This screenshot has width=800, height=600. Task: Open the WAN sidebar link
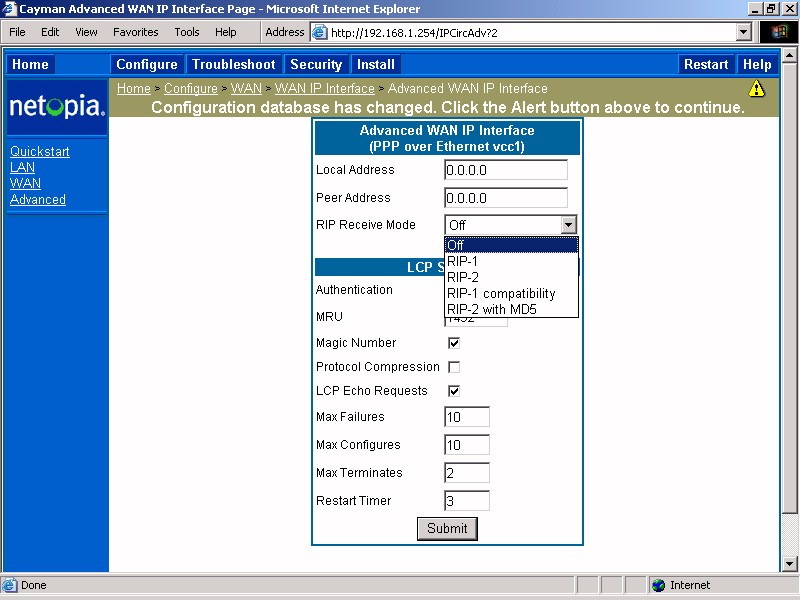[26, 183]
